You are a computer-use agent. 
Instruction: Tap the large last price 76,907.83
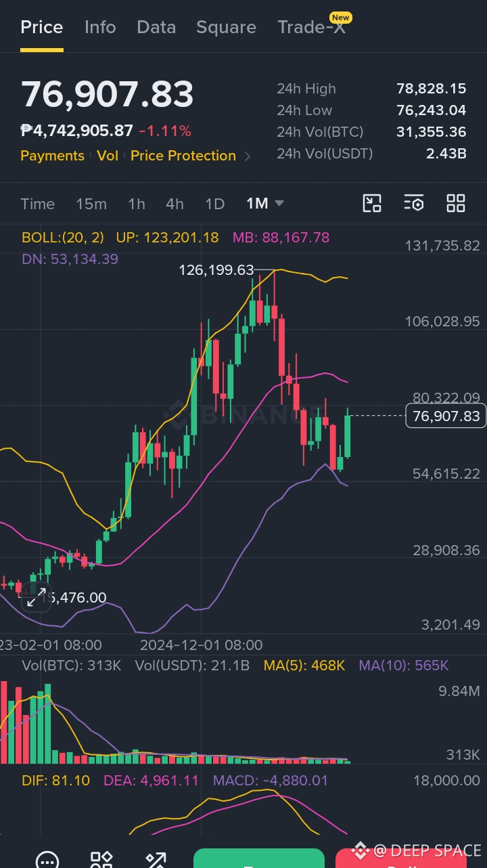tap(108, 94)
